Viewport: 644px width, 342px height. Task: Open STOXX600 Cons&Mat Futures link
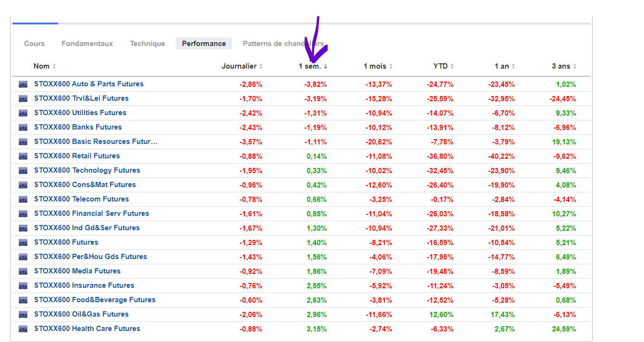point(85,185)
